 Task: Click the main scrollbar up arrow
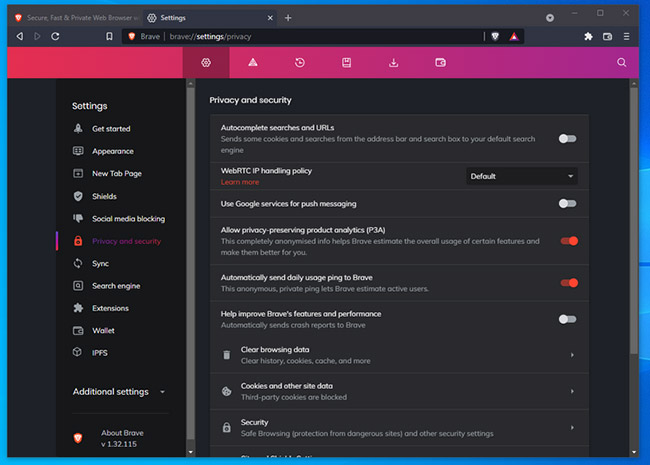click(x=634, y=84)
